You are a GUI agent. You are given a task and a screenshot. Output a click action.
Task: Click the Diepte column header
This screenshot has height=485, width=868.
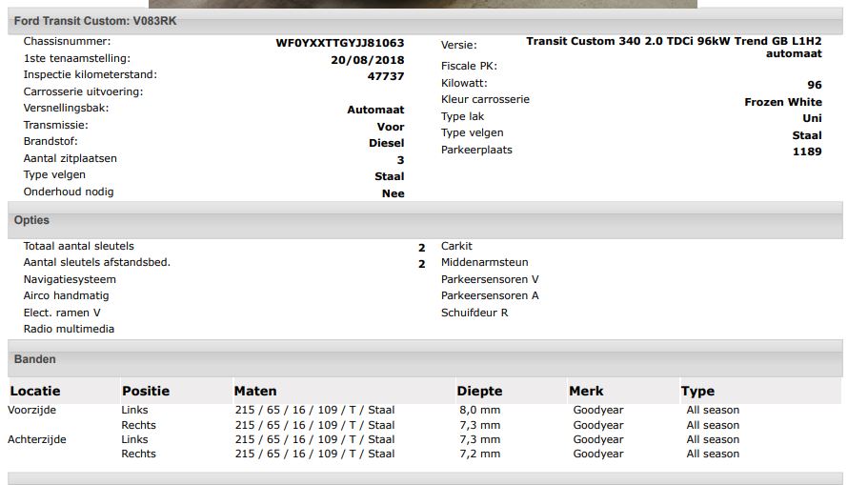pyautogui.click(x=479, y=391)
